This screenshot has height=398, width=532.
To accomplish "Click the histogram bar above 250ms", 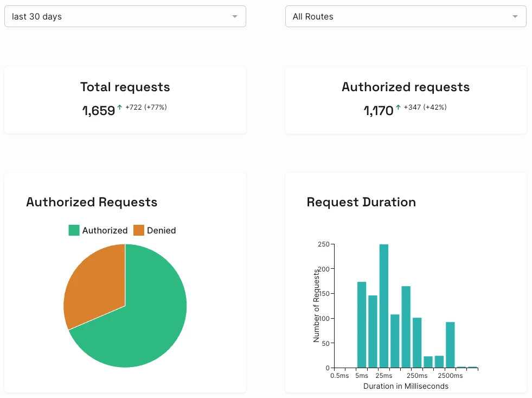I will [x=417, y=343].
